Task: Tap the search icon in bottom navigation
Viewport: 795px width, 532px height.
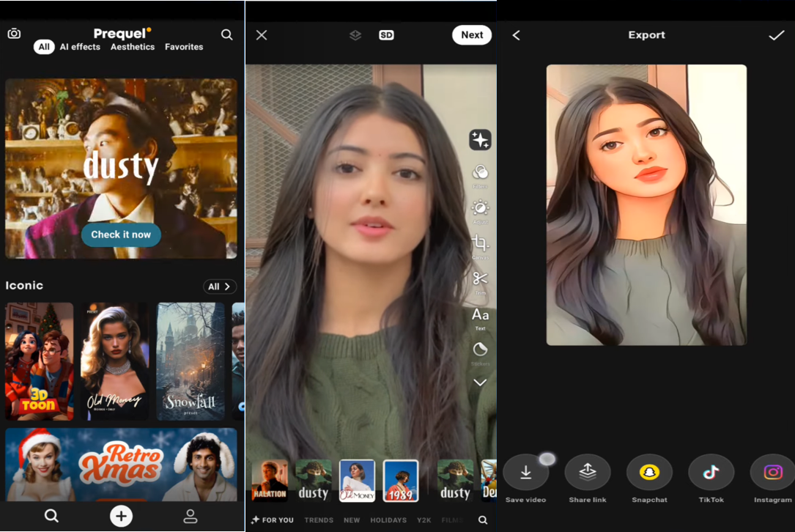Action: pyautogui.click(x=51, y=517)
